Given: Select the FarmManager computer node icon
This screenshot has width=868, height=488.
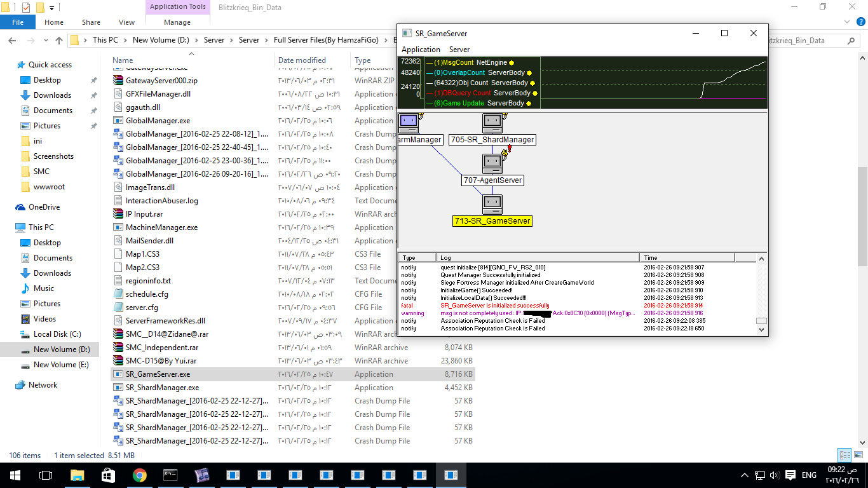Looking at the screenshot, I should pyautogui.click(x=409, y=123).
